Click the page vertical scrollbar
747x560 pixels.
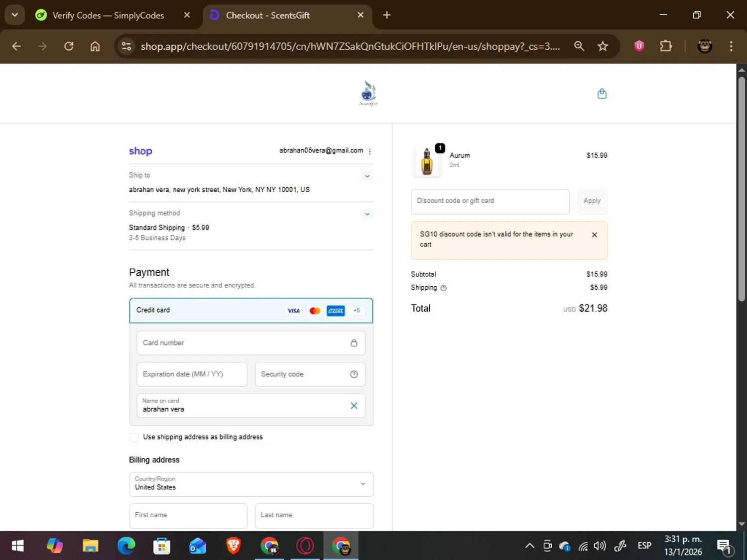(742, 189)
